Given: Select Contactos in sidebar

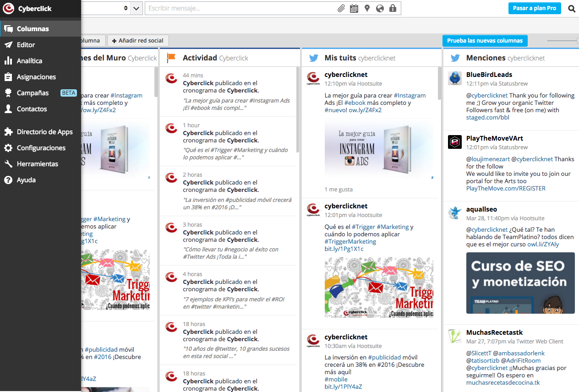Looking at the screenshot, I should 40,109.
